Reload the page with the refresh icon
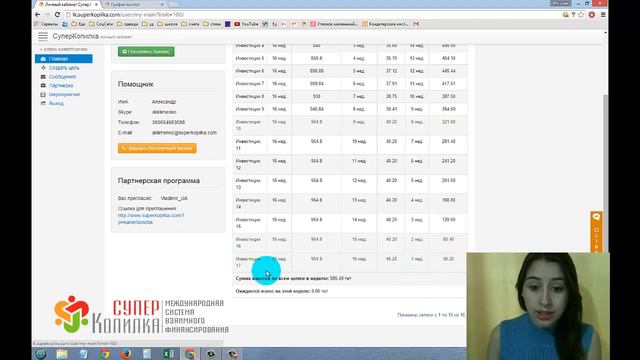 click(57, 15)
